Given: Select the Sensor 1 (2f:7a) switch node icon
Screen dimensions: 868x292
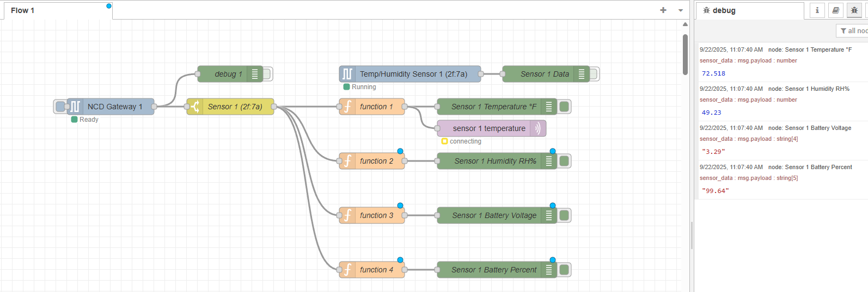Looking at the screenshot, I should point(195,107).
